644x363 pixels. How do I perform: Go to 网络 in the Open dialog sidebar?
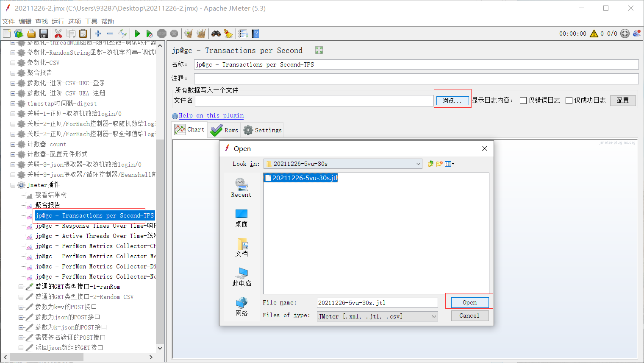click(x=241, y=307)
